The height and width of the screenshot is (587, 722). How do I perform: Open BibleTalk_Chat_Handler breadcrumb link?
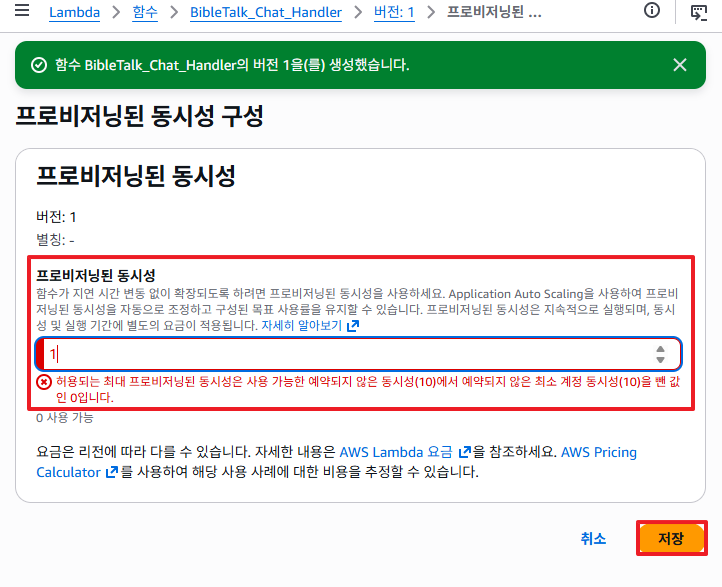tap(266, 12)
